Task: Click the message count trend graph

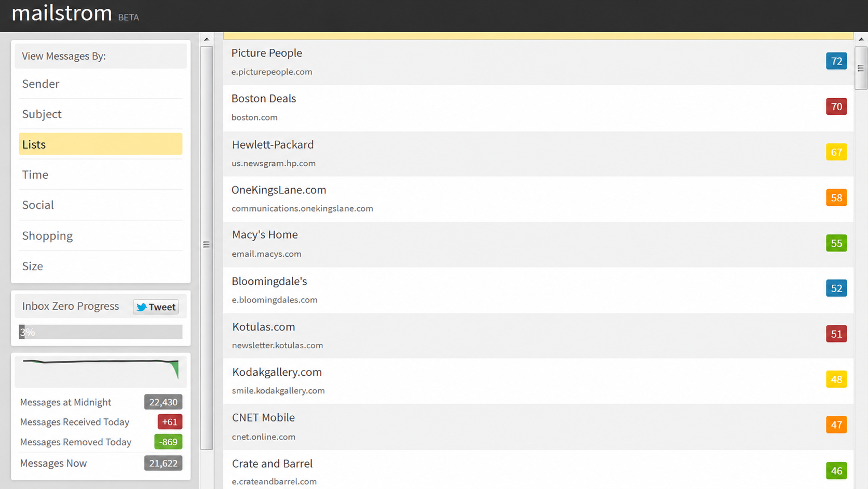Action: click(101, 371)
